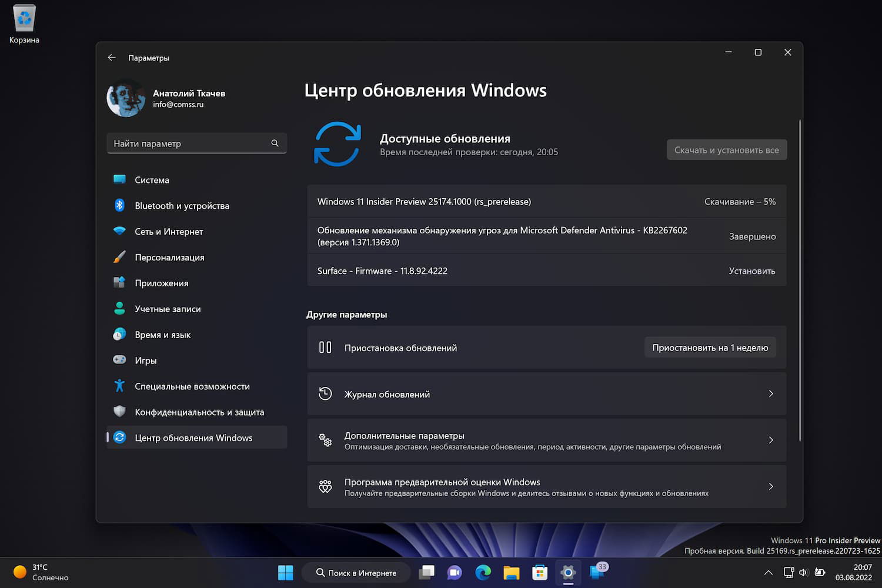The image size is (882, 588).
Task: Open the Анатолий Ткачев profile avatar
Action: coord(125,98)
